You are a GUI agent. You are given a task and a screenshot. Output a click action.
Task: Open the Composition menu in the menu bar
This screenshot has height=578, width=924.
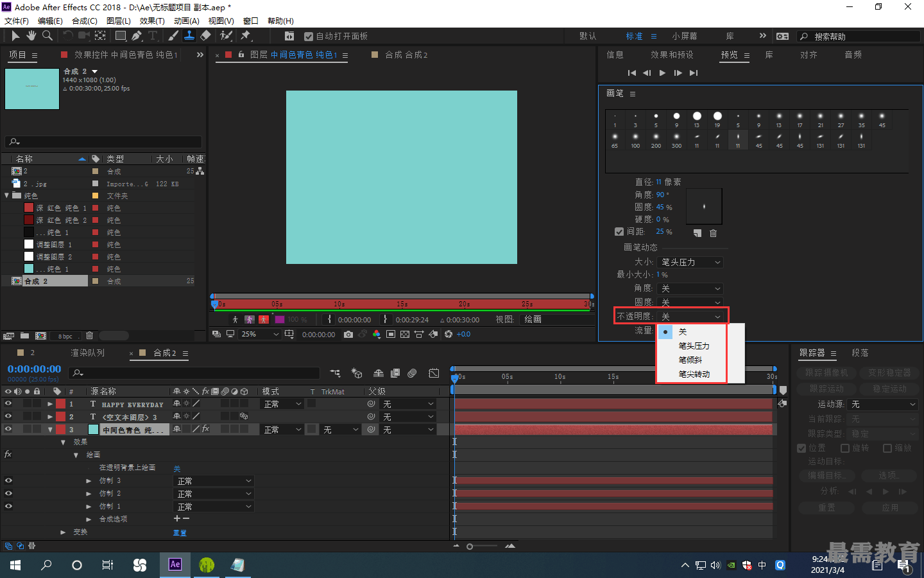pyautogui.click(x=84, y=21)
